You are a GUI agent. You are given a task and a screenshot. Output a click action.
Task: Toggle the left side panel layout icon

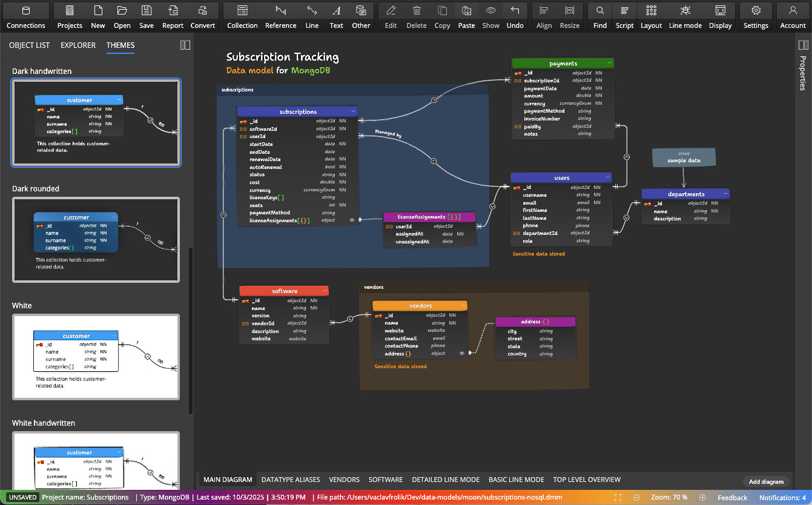[x=185, y=45]
